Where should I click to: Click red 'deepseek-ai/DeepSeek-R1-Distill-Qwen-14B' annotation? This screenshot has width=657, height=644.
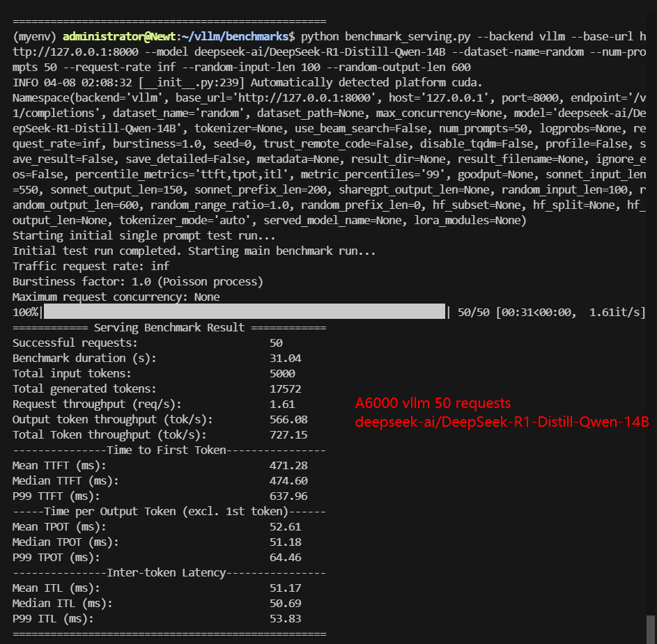502,422
